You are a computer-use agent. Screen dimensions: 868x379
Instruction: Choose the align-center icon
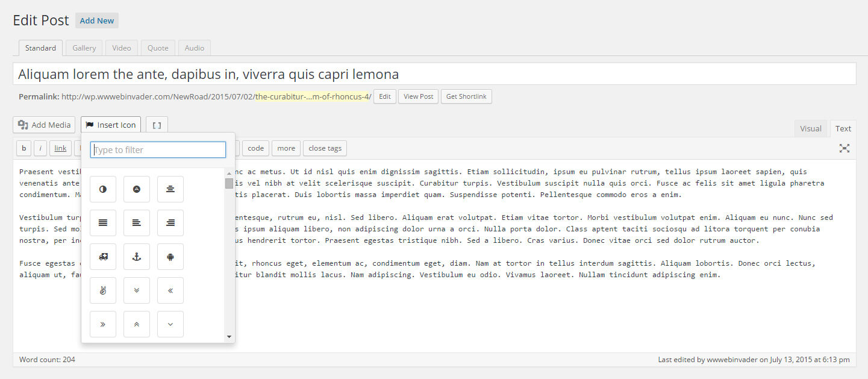click(x=170, y=189)
